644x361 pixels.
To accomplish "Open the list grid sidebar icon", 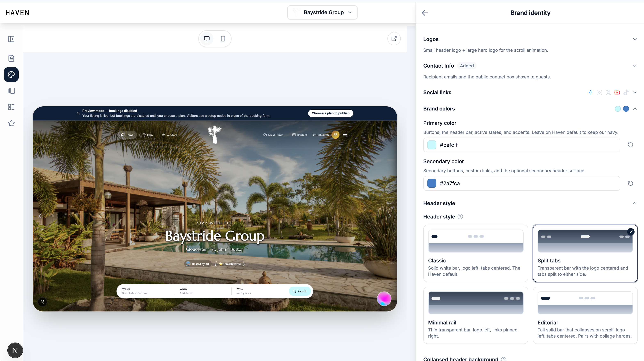I will click(x=11, y=107).
